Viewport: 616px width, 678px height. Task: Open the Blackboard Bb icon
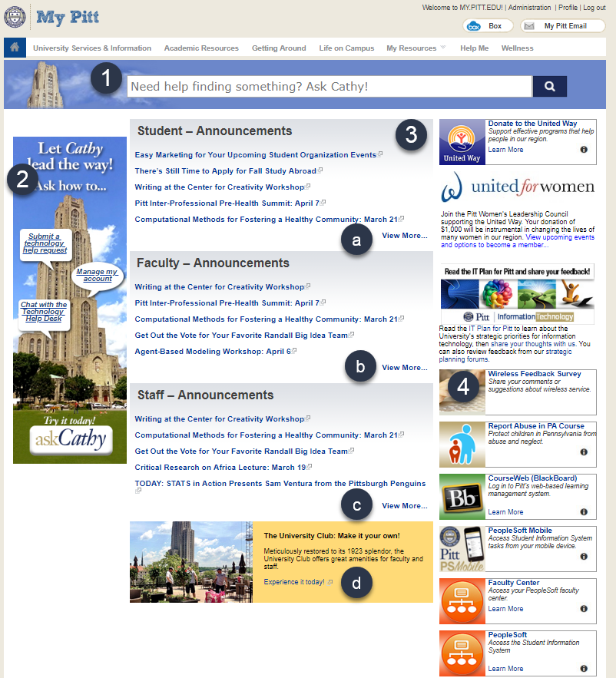(462, 497)
